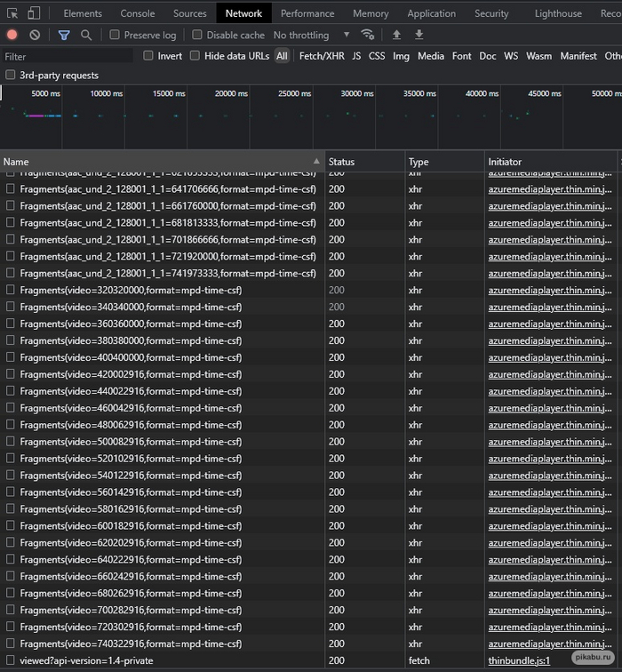
Task: Switch to the Console tab
Action: tap(137, 13)
